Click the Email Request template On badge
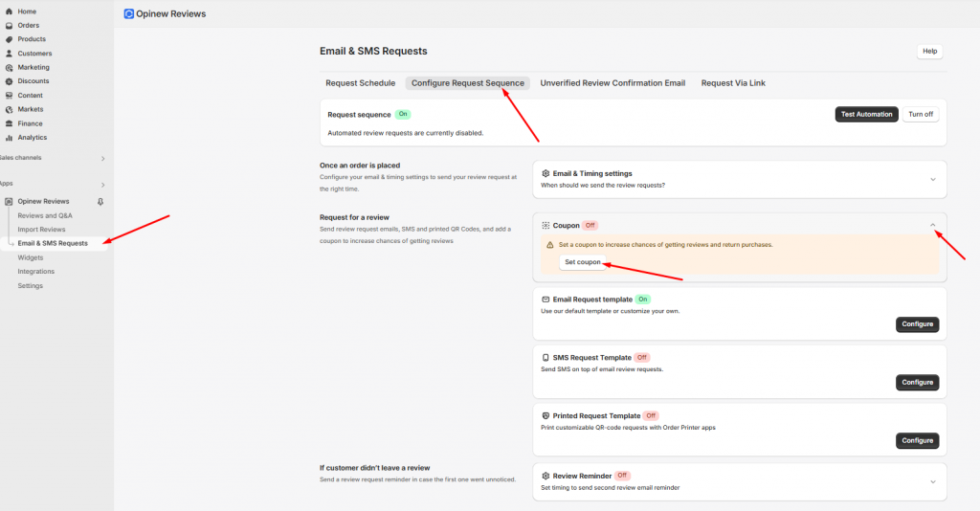The height and width of the screenshot is (511, 980). (x=642, y=300)
